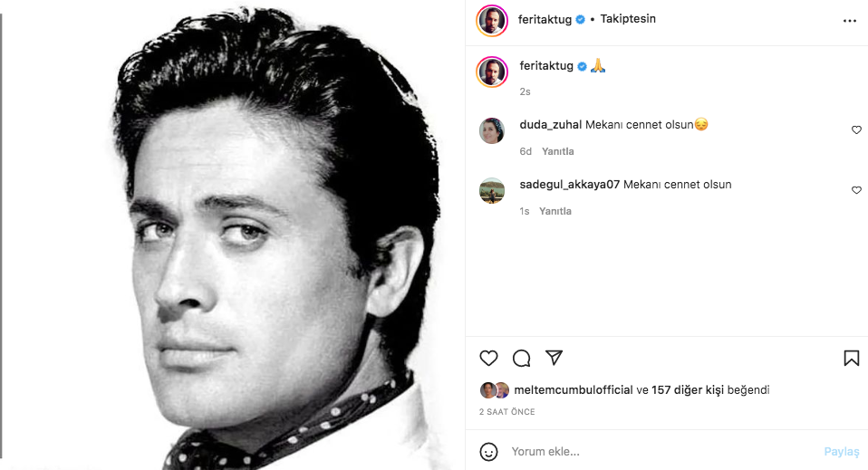Open meltemcumbulofficial's profile link
The height and width of the screenshot is (470, 868).
[x=574, y=390]
